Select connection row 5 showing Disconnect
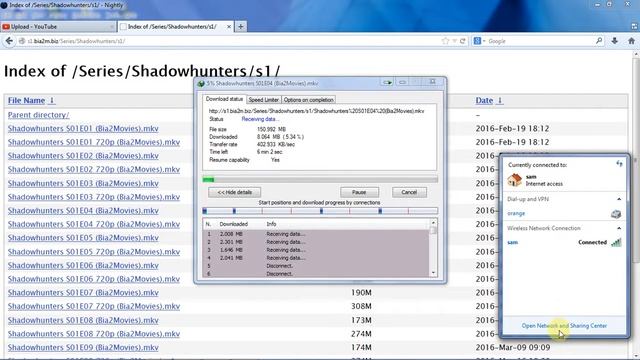The width and height of the screenshot is (640, 360). coord(316,266)
